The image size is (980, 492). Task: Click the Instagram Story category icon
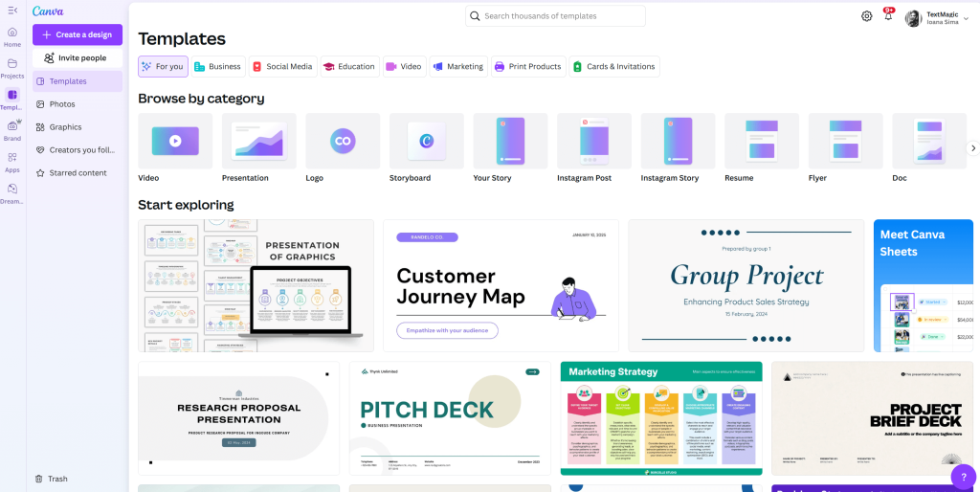[678, 141]
